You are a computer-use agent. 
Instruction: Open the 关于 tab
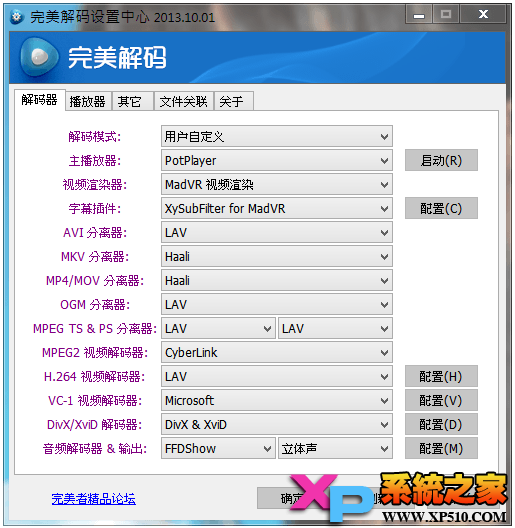[x=234, y=101]
